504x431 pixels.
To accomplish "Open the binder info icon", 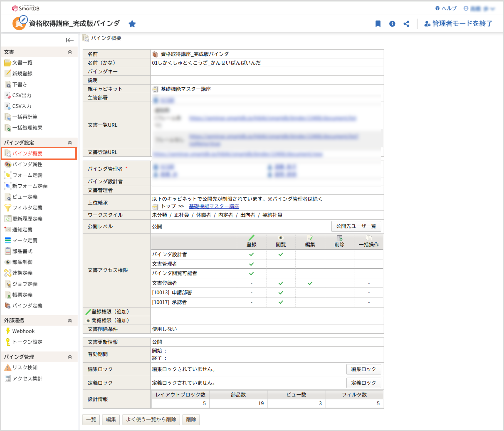I will pos(392,24).
